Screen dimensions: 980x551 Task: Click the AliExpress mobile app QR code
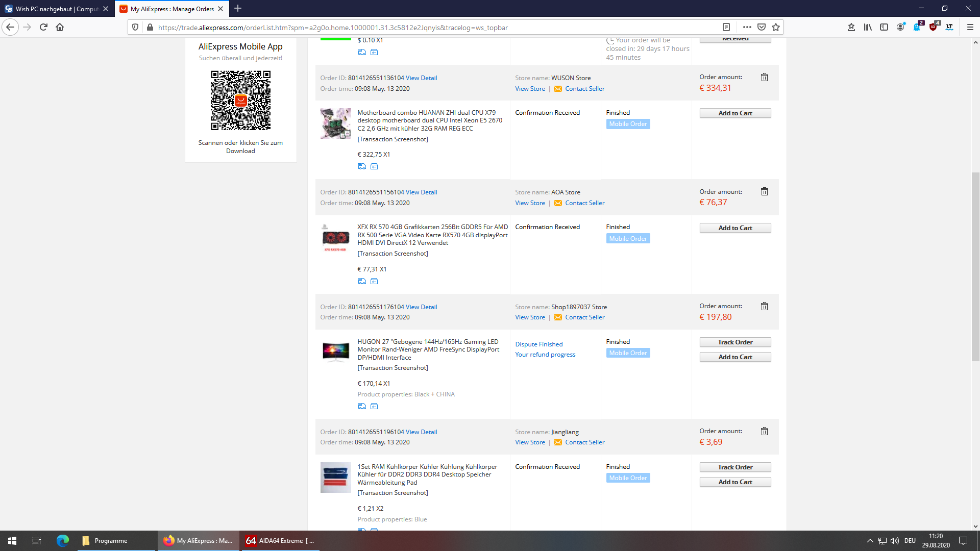tap(240, 101)
